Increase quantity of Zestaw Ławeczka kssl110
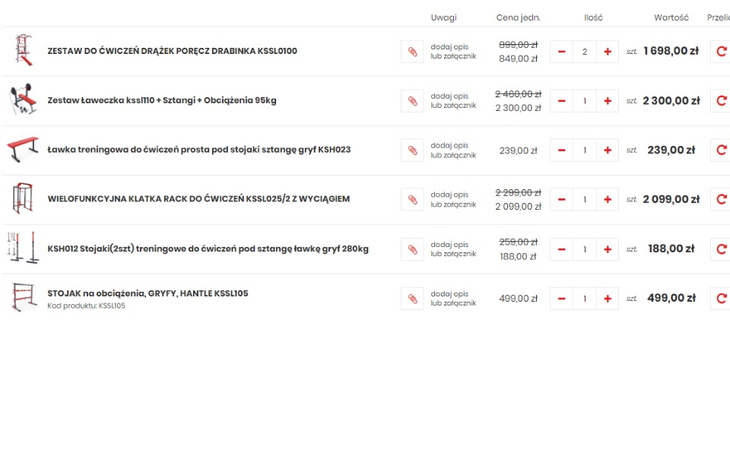The image size is (730, 456). (x=607, y=101)
